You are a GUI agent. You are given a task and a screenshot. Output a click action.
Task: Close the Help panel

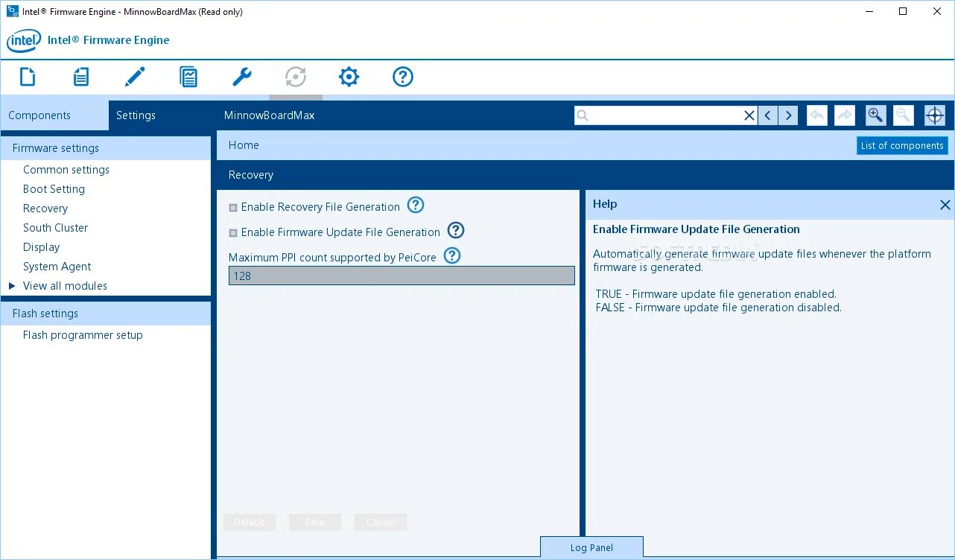[945, 205]
